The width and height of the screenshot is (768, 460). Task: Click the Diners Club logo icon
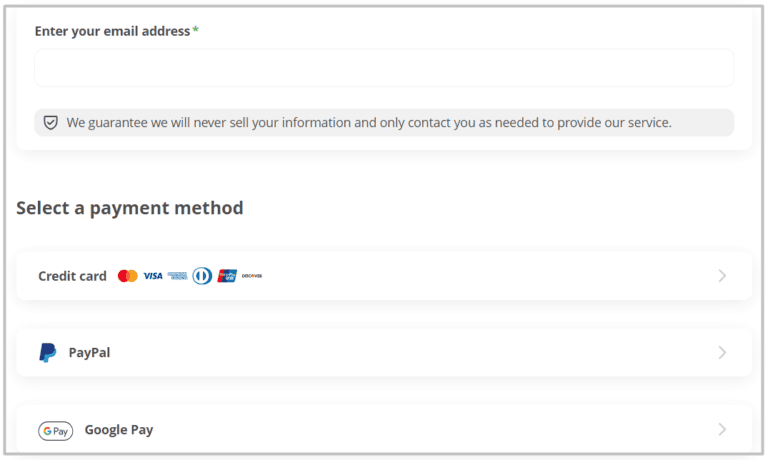point(202,276)
